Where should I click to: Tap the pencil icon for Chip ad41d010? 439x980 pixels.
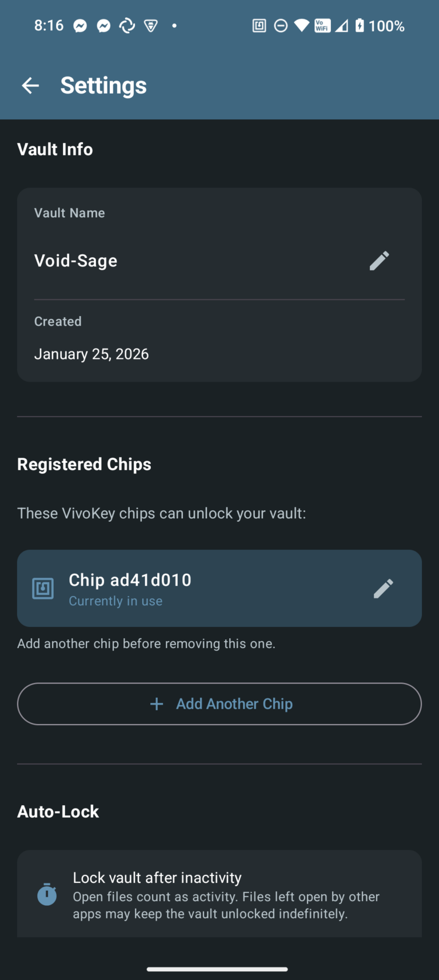383,588
